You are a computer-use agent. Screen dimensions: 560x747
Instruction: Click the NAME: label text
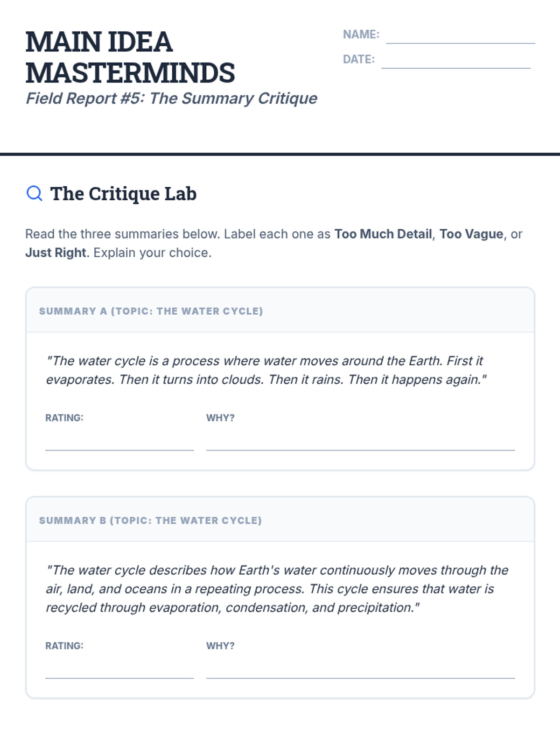pyautogui.click(x=361, y=35)
